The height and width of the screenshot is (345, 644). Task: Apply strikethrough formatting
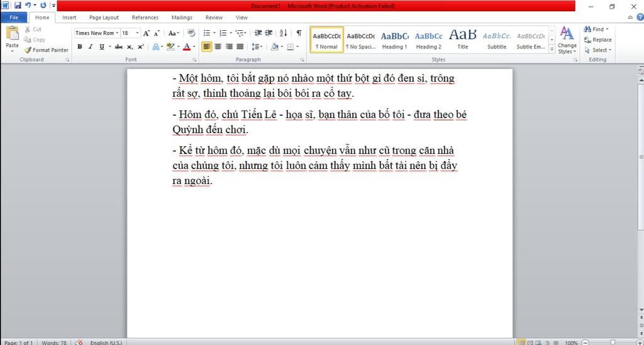point(119,47)
